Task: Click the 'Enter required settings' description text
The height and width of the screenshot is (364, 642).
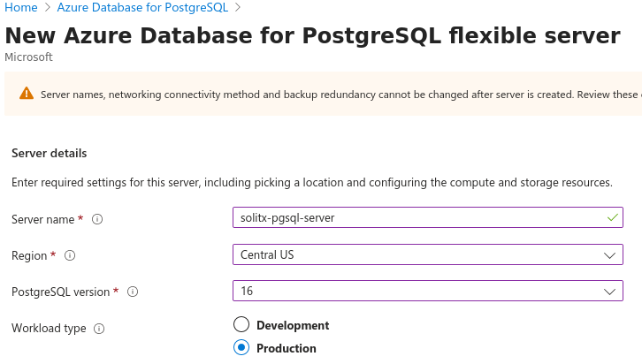Action: coord(312,182)
